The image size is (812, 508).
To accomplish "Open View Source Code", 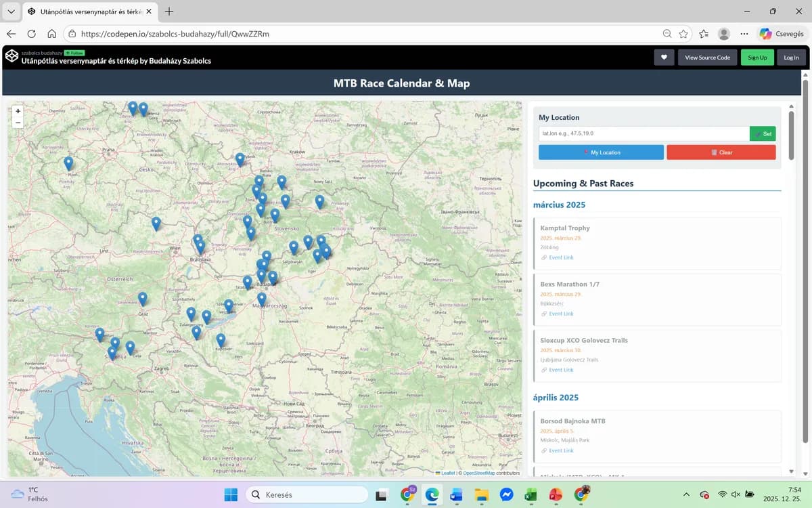I will tap(707, 58).
